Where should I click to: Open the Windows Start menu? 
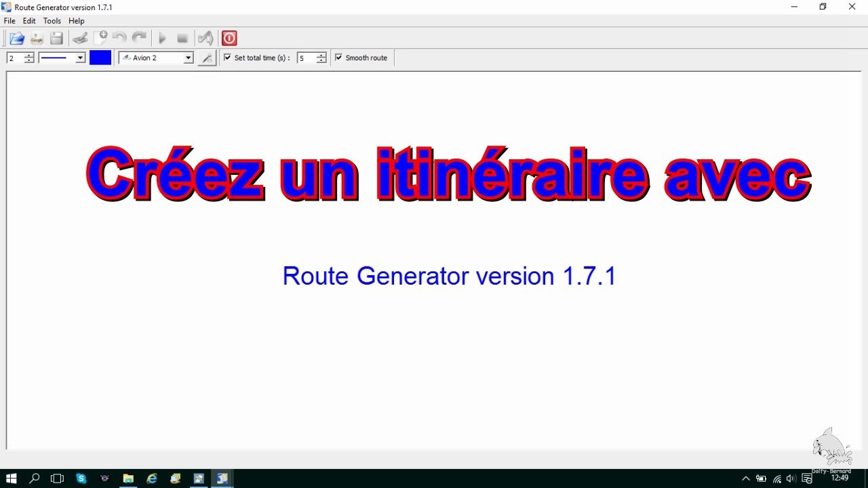[x=12, y=479]
